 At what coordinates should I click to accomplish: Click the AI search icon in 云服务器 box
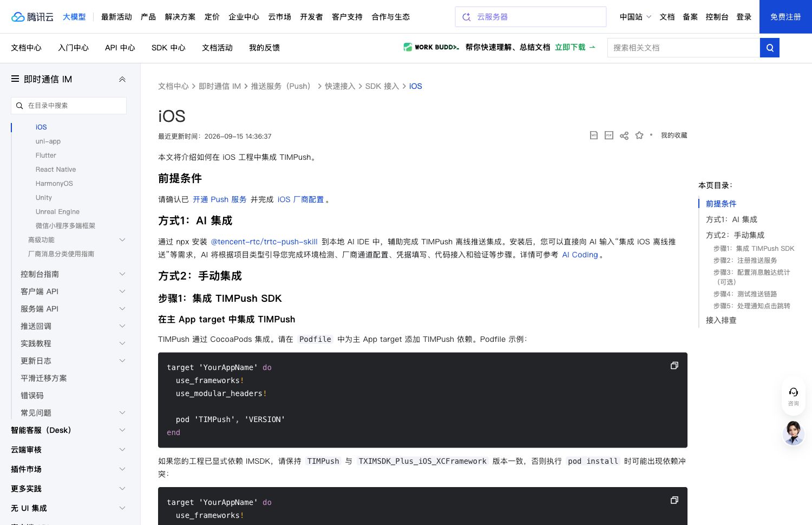tap(467, 17)
